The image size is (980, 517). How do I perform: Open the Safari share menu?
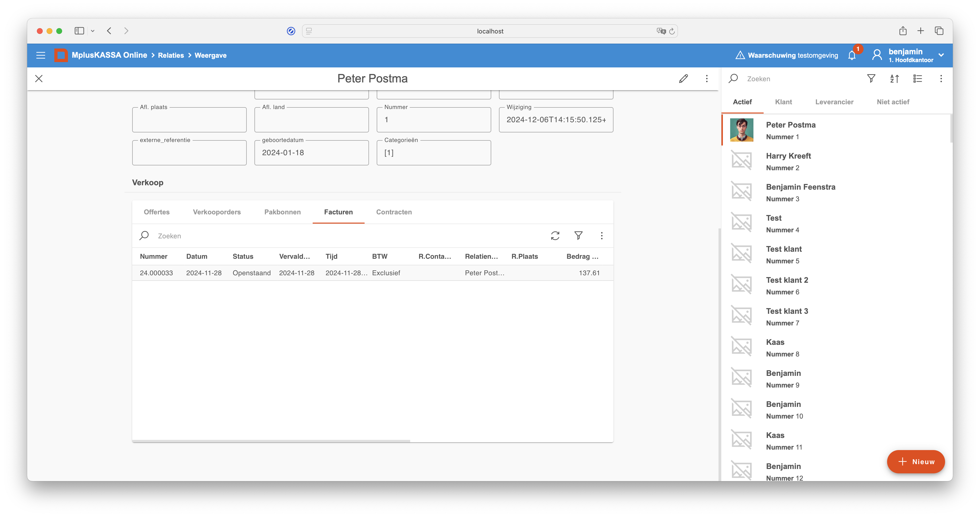pos(903,31)
